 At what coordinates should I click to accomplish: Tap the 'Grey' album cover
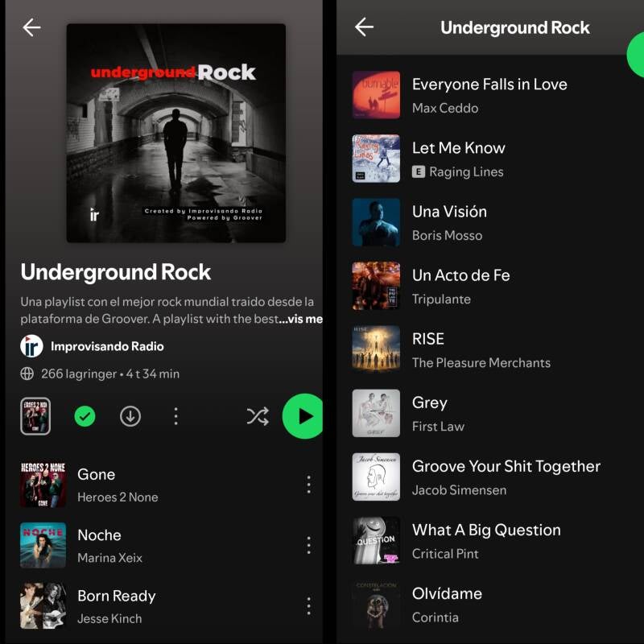click(376, 413)
